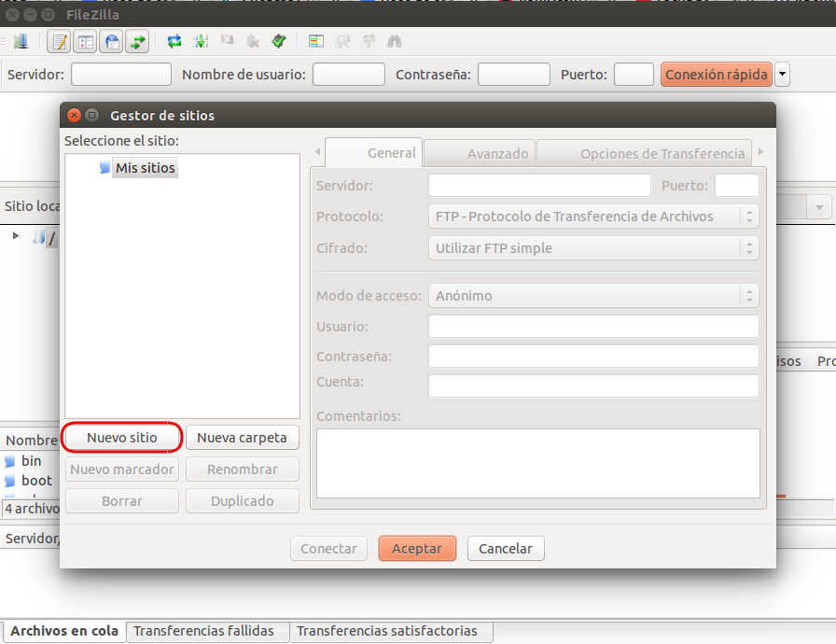836x644 pixels.
Task: Dismiss the dialog with Cancelar
Action: [x=506, y=549]
